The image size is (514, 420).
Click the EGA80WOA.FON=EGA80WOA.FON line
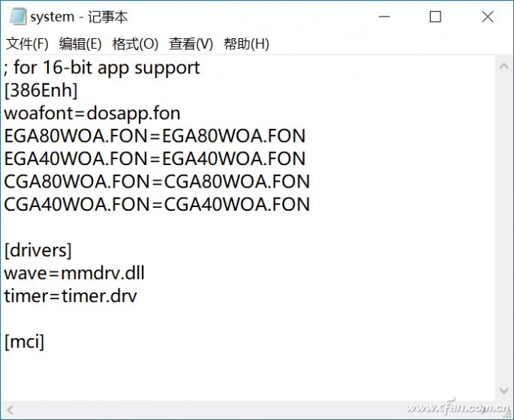pos(155,136)
